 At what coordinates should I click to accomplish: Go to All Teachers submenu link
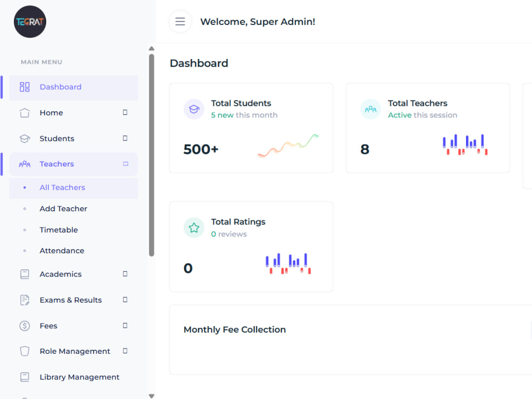[x=73, y=188]
